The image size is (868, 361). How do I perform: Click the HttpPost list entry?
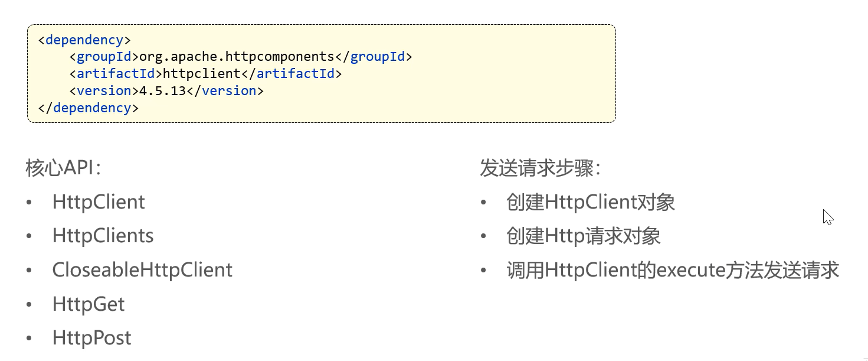tap(91, 338)
